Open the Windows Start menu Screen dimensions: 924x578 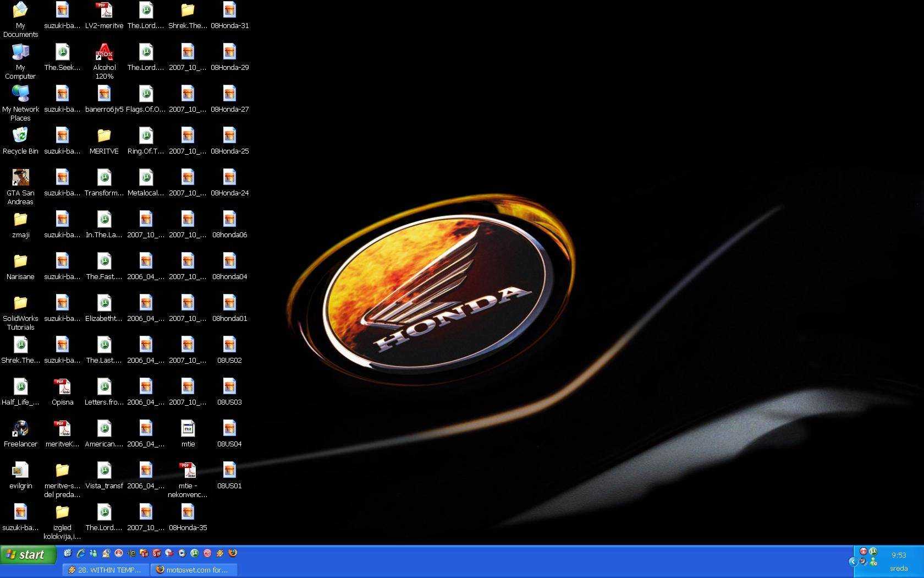28,554
